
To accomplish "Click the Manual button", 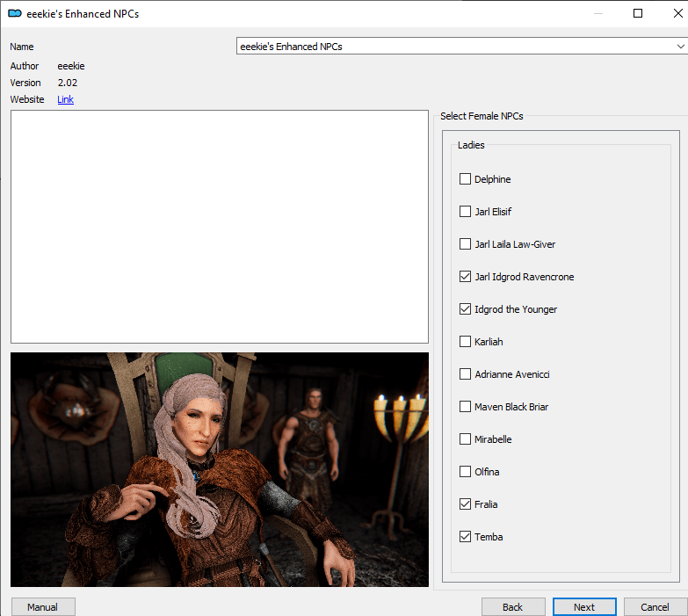I will (43, 607).
